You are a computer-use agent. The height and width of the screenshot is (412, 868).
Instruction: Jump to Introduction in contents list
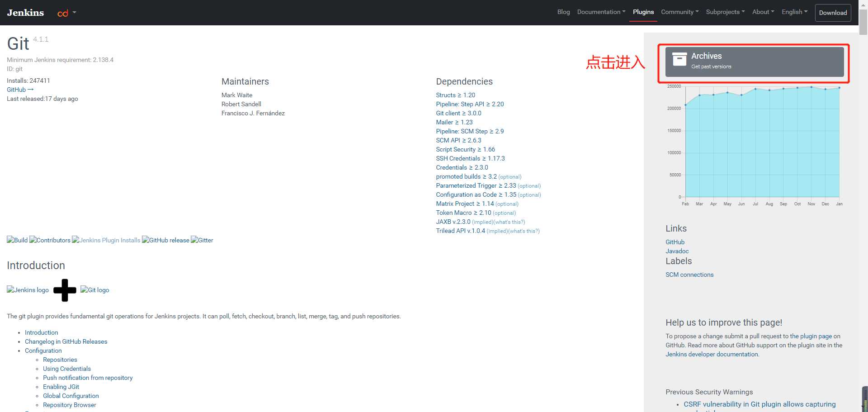pyautogui.click(x=41, y=332)
